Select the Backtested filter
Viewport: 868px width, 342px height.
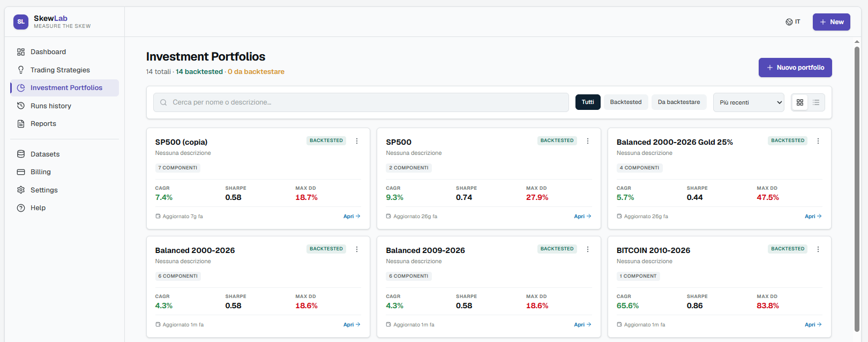click(626, 102)
